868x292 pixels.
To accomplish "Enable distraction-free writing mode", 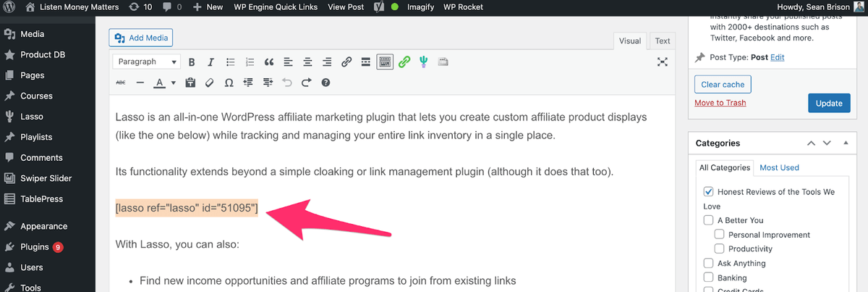I will pyautogui.click(x=662, y=62).
